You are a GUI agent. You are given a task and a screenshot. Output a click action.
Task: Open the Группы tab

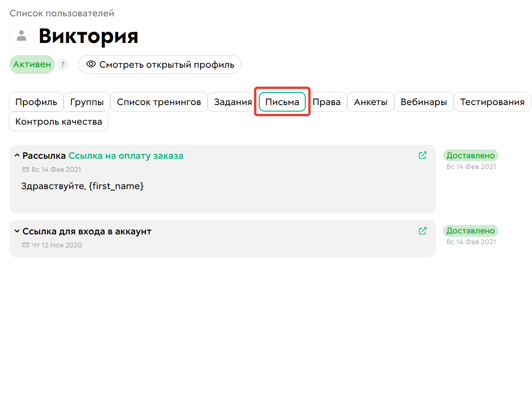point(86,101)
